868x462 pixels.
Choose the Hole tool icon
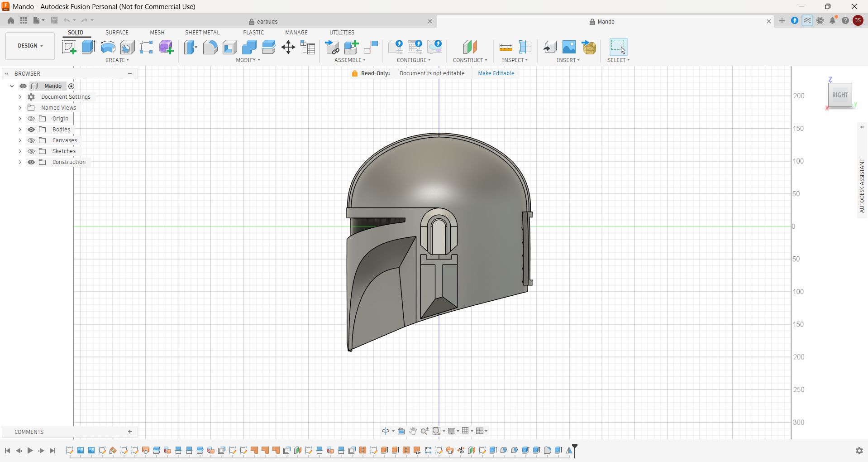click(x=127, y=47)
